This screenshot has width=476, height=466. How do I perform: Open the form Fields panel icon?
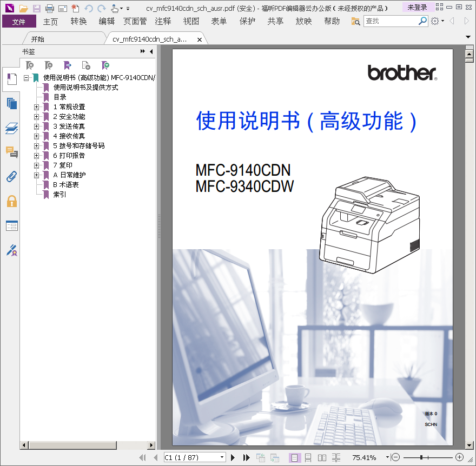12,226
